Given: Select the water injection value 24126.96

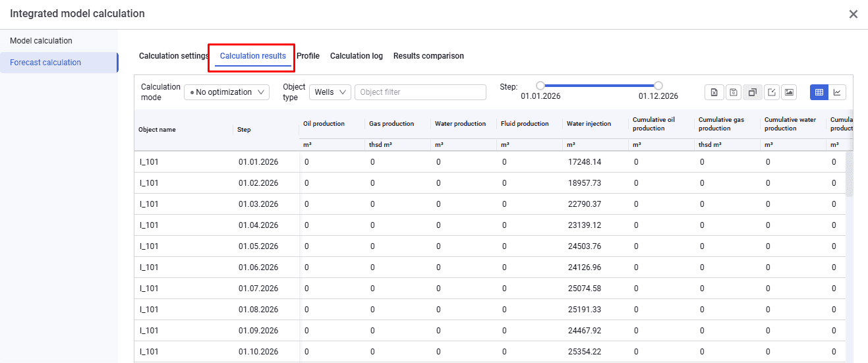Looking at the screenshot, I should click(584, 267).
